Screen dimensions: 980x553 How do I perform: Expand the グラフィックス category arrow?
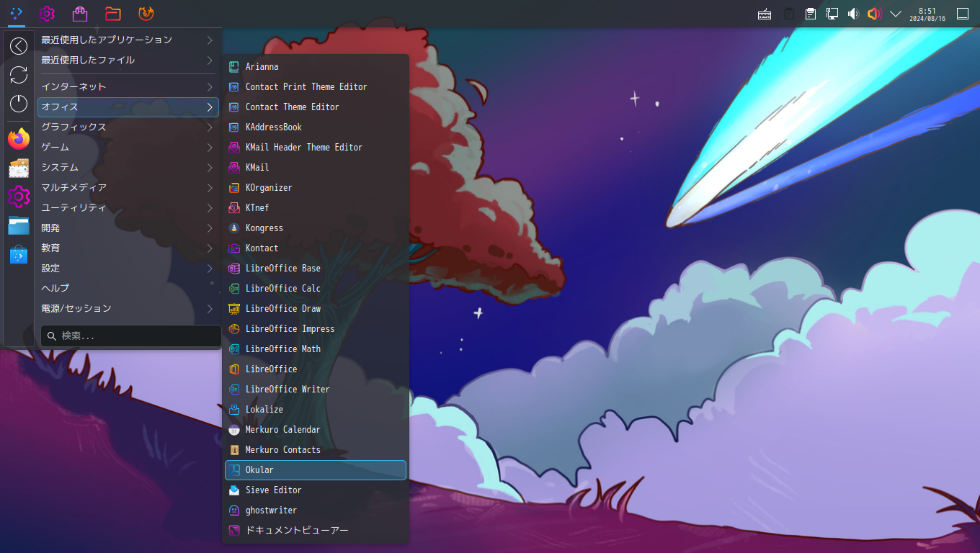[210, 127]
